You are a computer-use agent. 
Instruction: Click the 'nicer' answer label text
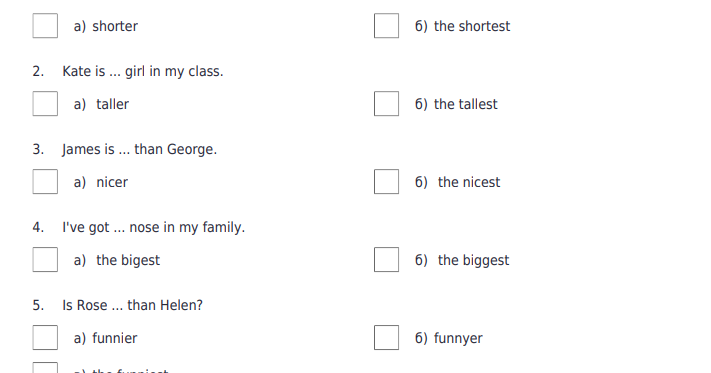(112, 183)
